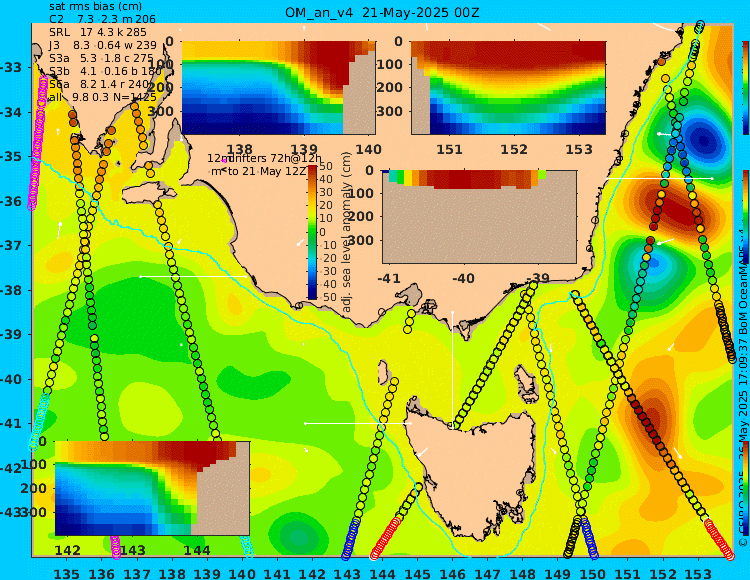750x580 pixels.
Task: Click longitude label 141 on bottom axis
Action: 277,573
